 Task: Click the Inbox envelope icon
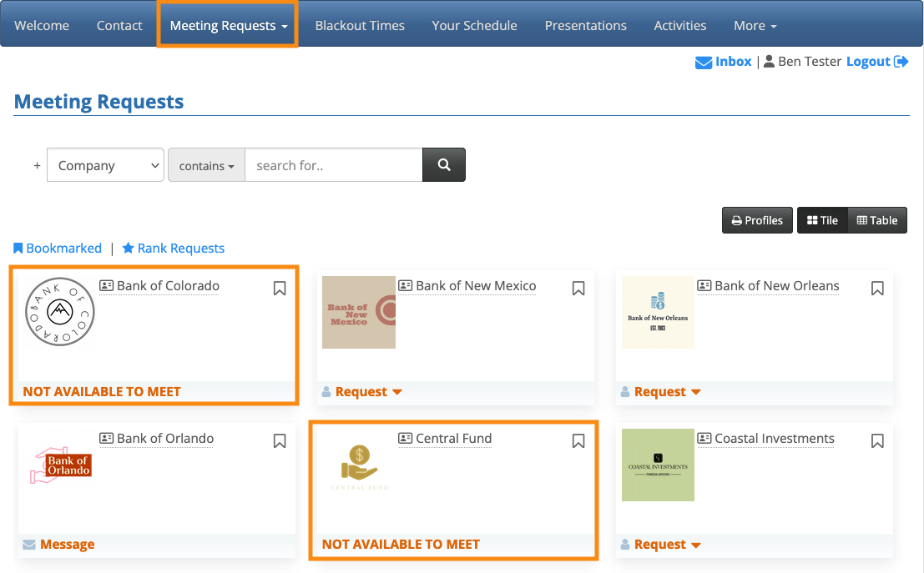704,63
